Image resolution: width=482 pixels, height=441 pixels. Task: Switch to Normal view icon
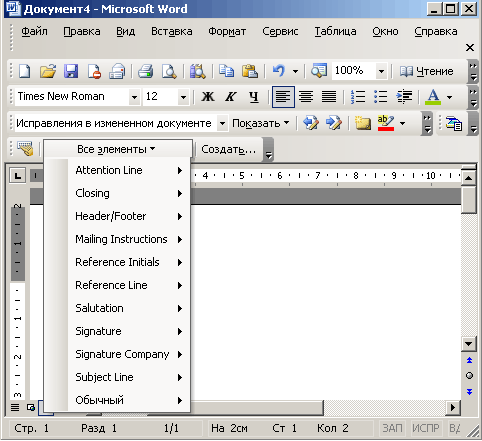(x=15, y=407)
